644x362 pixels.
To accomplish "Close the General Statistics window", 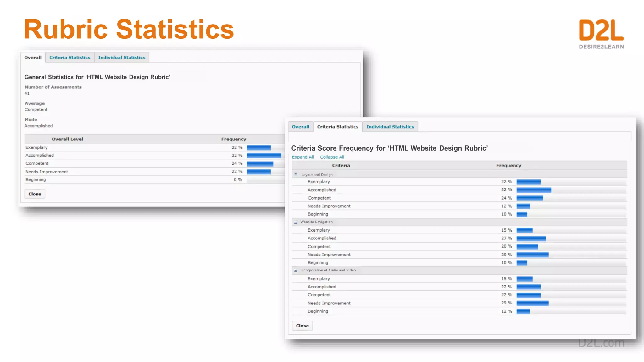I will point(35,194).
